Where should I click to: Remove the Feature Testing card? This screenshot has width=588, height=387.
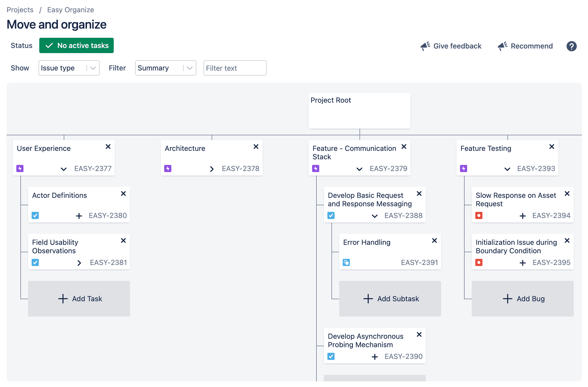tap(552, 147)
